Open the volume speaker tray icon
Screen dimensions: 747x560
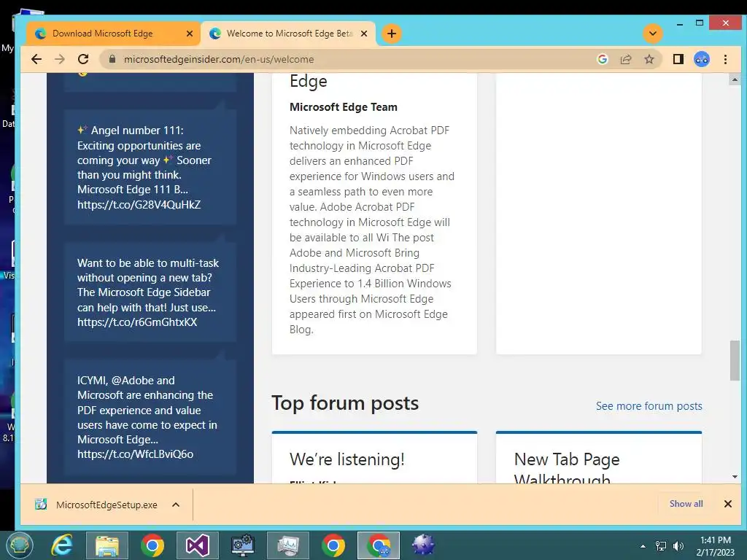(x=678, y=546)
